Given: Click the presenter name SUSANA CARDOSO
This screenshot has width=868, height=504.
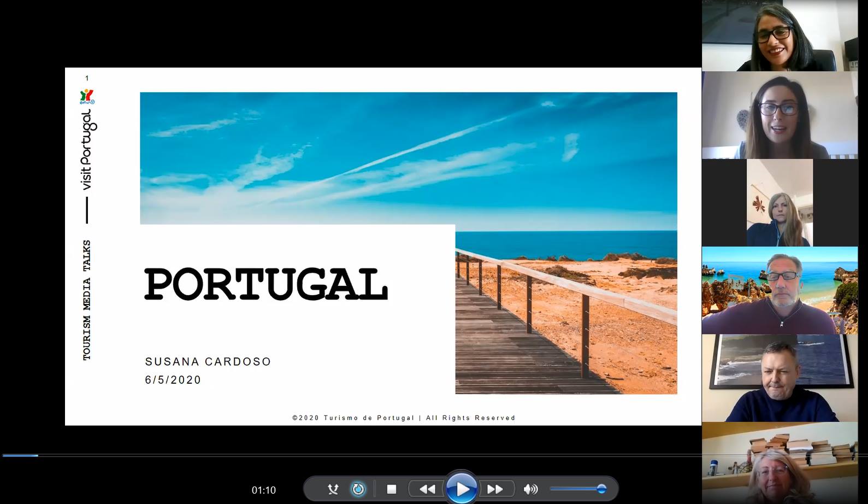Looking at the screenshot, I should point(208,361).
